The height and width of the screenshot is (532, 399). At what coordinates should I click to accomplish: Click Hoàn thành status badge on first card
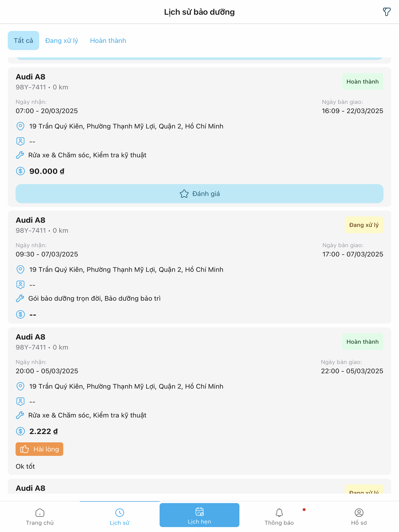pyautogui.click(x=362, y=82)
